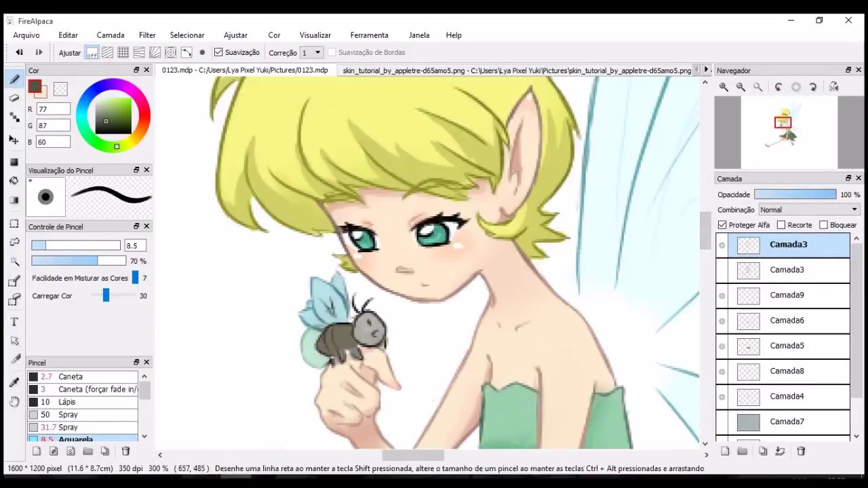The image size is (868, 488).
Task: Undock the Navegador panel
Action: (x=848, y=70)
